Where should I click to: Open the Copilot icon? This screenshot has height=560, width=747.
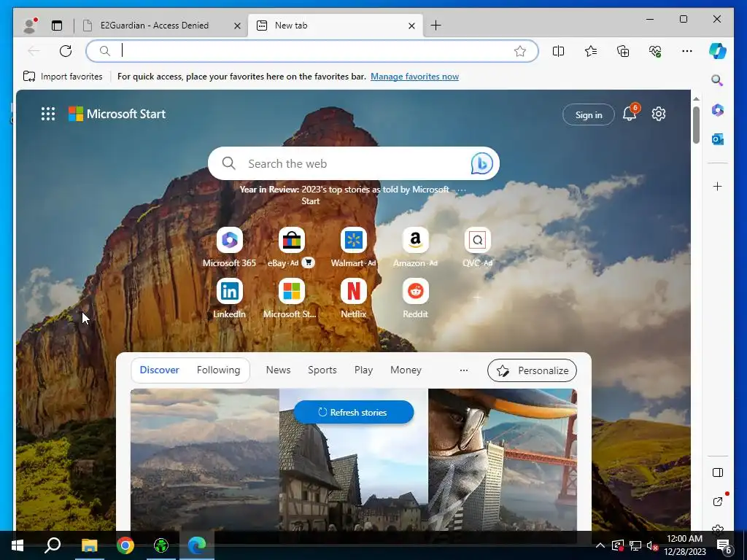click(x=718, y=50)
